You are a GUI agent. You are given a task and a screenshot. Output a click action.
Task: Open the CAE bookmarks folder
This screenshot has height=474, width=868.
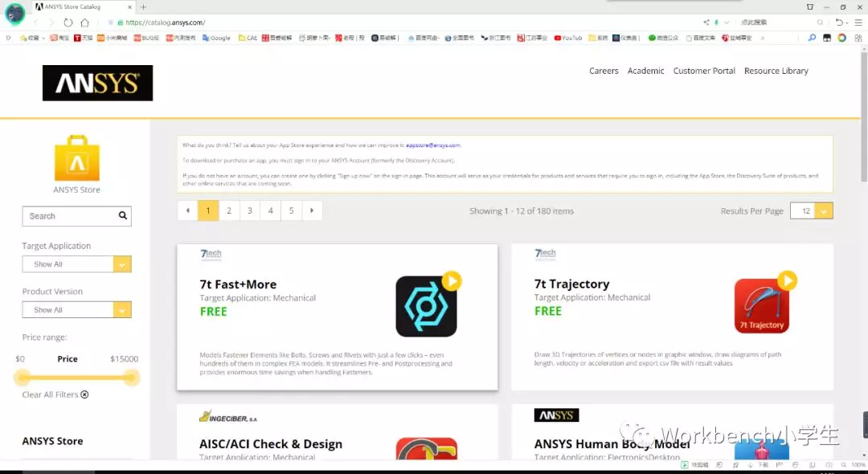click(x=248, y=39)
